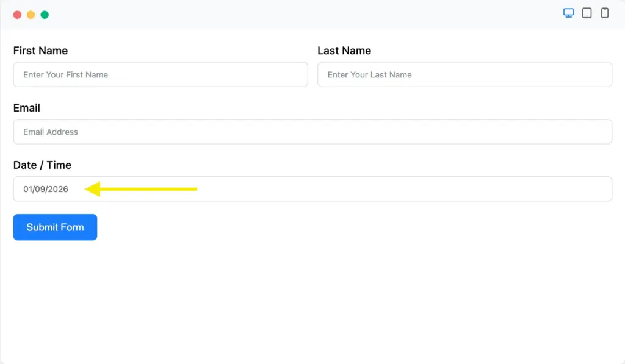This screenshot has width=625, height=364.
Task: Click blank area directly beneath Submit Form button
Action: tap(55, 268)
